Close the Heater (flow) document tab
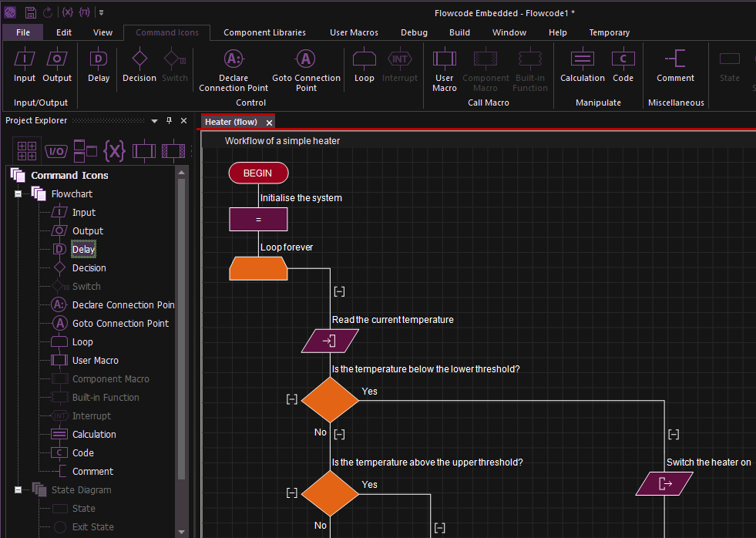Image resolution: width=756 pixels, height=538 pixels. pyautogui.click(x=269, y=123)
